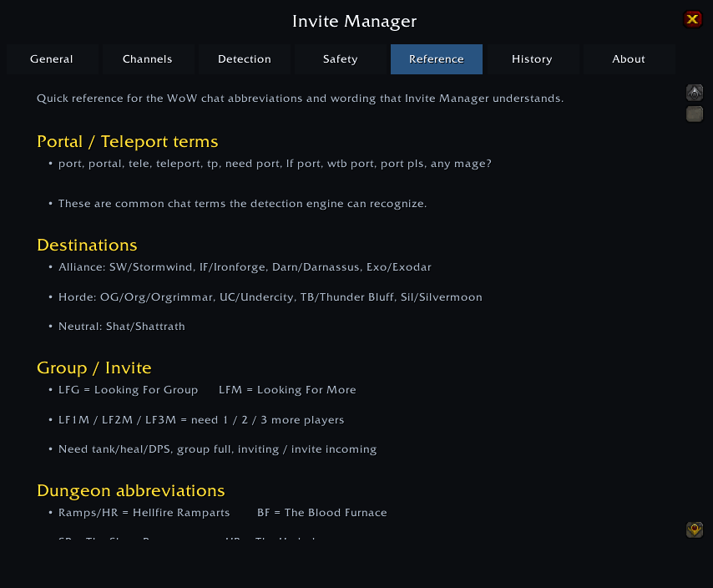This screenshot has height=588, width=713.
Task: Click the Horde destinations line
Action: (271, 297)
